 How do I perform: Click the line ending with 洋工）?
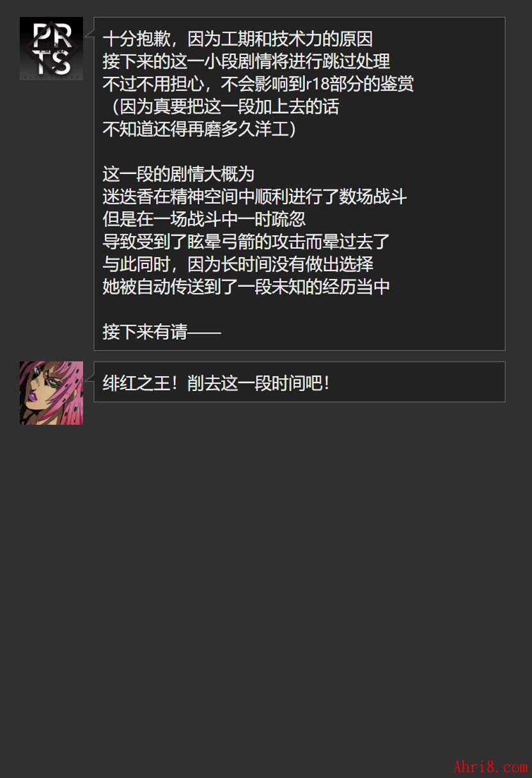pyautogui.click(x=200, y=129)
